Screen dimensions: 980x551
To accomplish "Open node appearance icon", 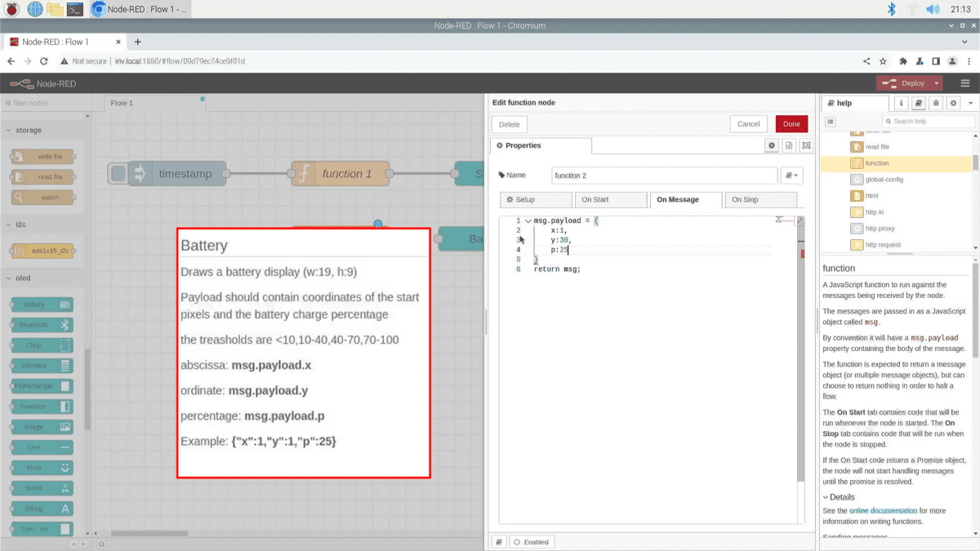I will coord(806,145).
